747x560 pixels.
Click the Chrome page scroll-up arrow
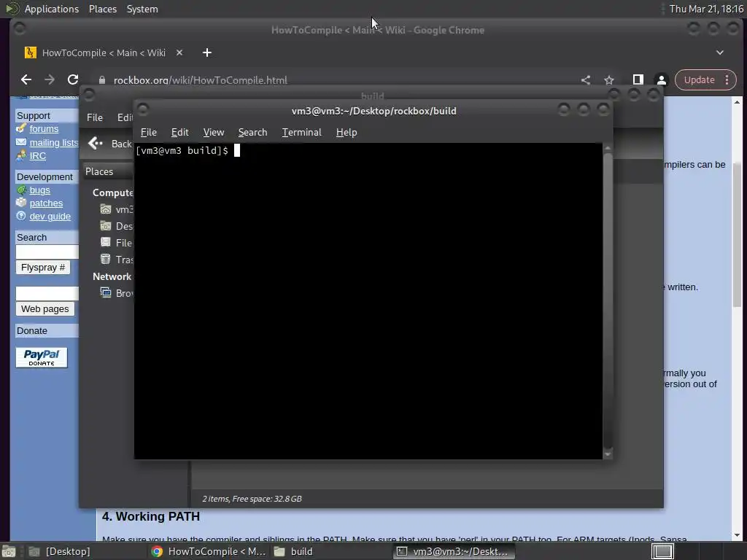737,102
